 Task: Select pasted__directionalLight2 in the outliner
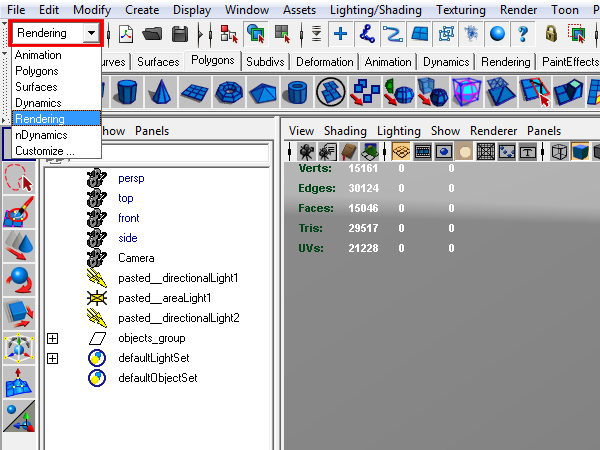pyautogui.click(x=179, y=318)
